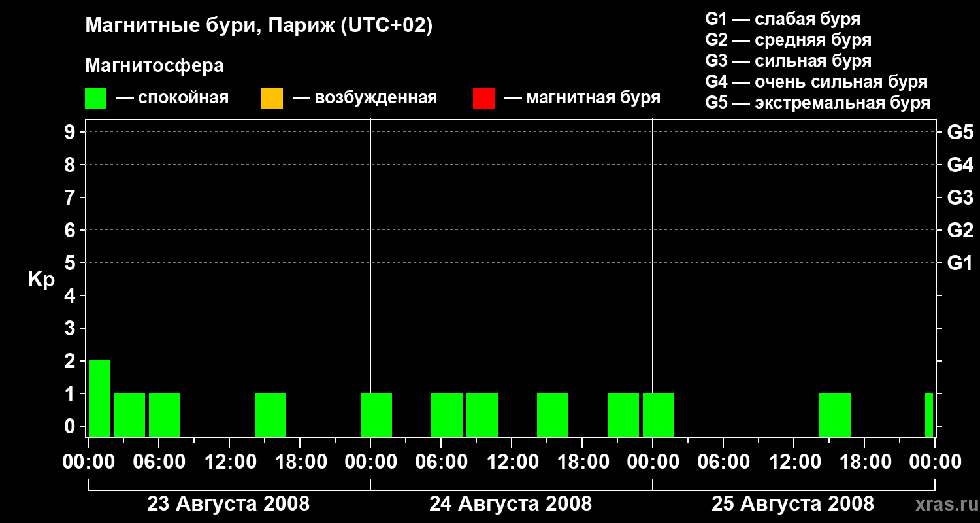Click the 'G2 — средняя буря' legend line
Image resolution: width=980 pixels, height=523 pixels.
coord(788,40)
